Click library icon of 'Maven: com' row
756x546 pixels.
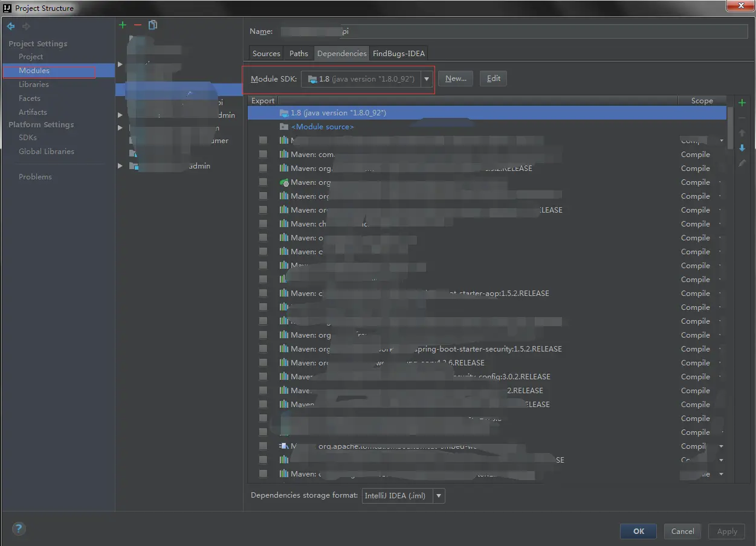click(284, 155)
